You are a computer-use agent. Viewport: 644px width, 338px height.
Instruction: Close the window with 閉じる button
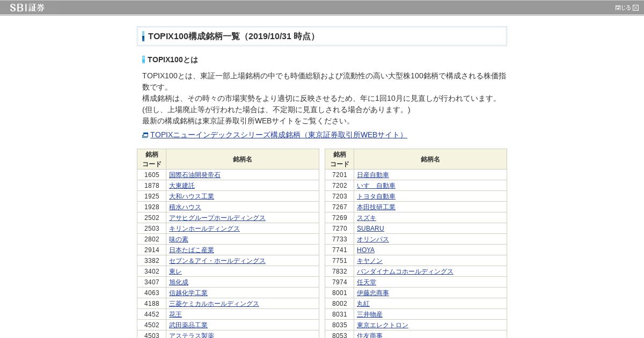[x=627, y=8]
